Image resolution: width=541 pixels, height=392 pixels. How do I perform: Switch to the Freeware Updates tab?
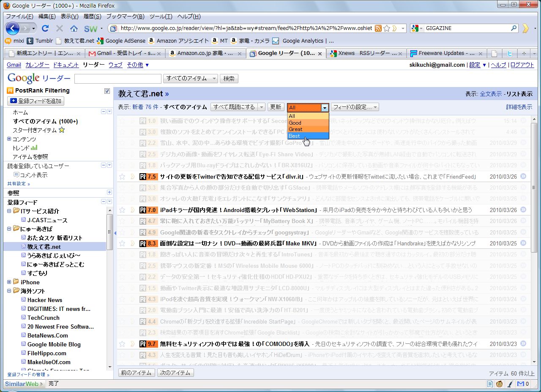pos(446,53)
